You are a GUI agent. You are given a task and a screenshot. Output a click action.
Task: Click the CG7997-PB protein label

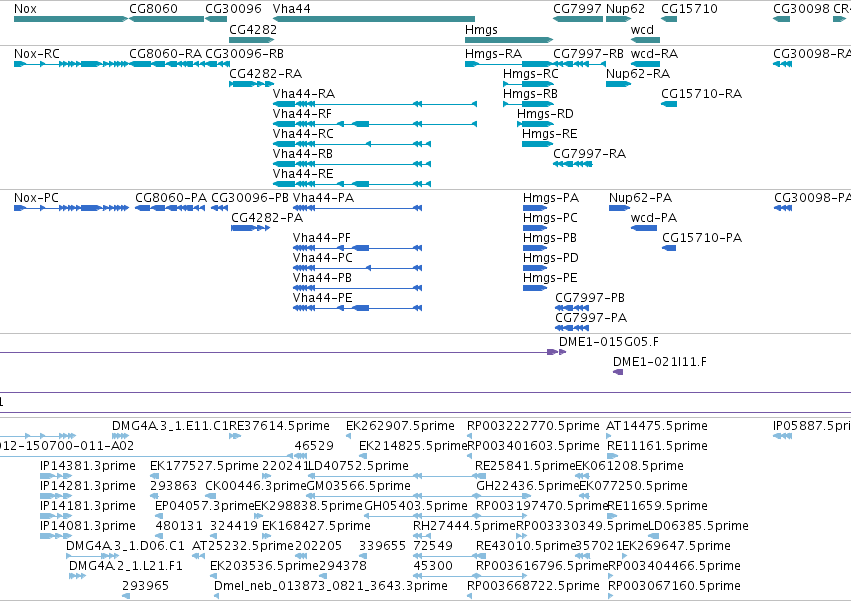pos(590,299)
